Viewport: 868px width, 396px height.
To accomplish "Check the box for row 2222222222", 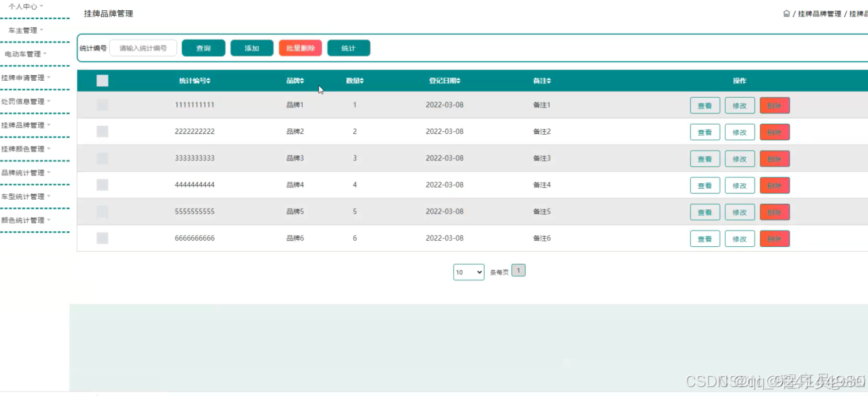I will (103, 131).
